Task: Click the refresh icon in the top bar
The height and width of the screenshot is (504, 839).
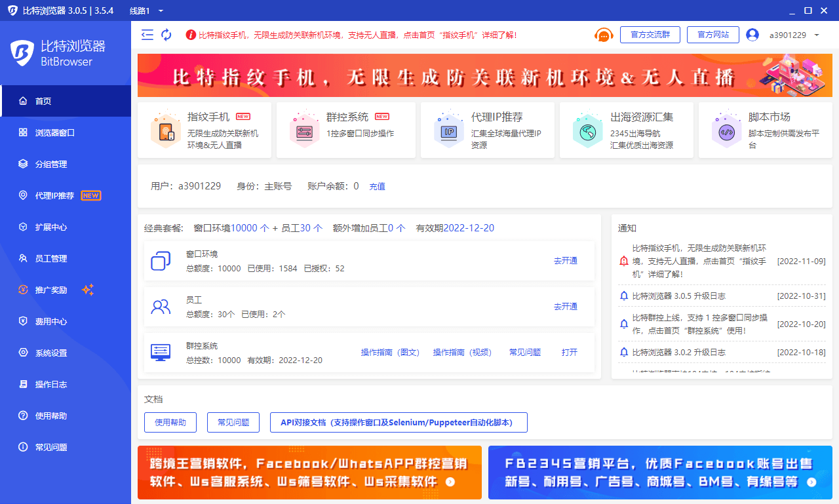Action: [x=166, y=35]
